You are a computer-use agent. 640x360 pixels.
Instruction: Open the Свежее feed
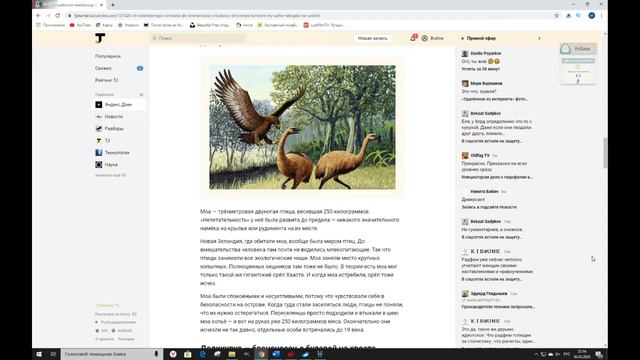coord(103,68)
